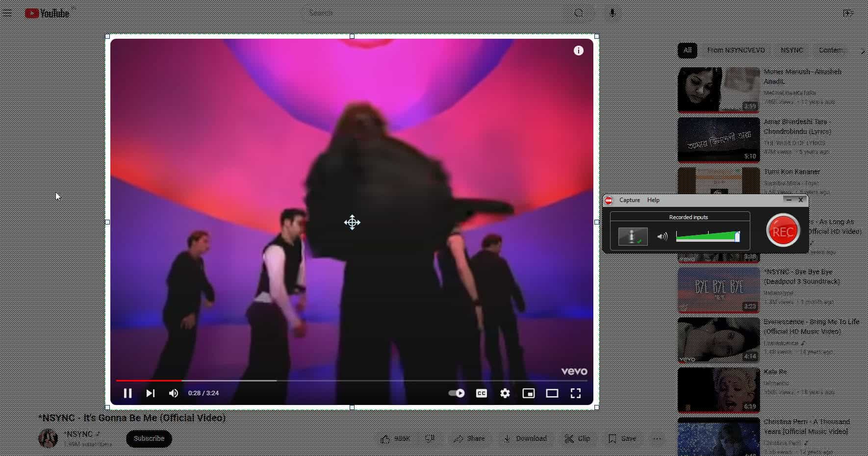Viewport: 868px width, 456px height.
Task: Open the video settings gear
Action: [x=505, y=393]
